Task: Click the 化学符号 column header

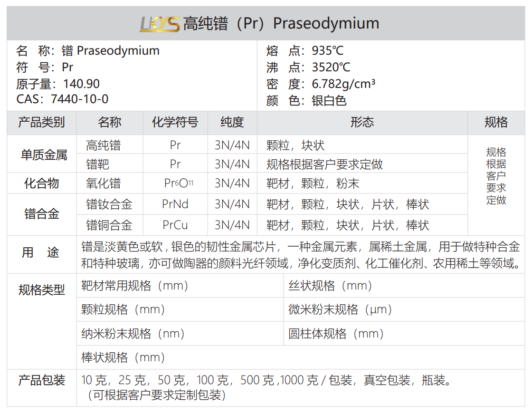Action: [175, 123]
